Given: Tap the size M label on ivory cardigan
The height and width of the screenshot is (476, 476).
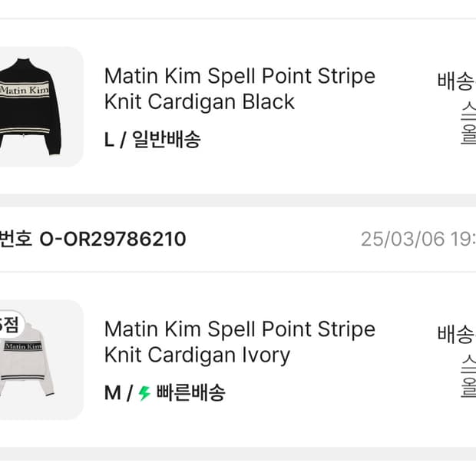Looking at the screenshot, I should tap(112, 393).
